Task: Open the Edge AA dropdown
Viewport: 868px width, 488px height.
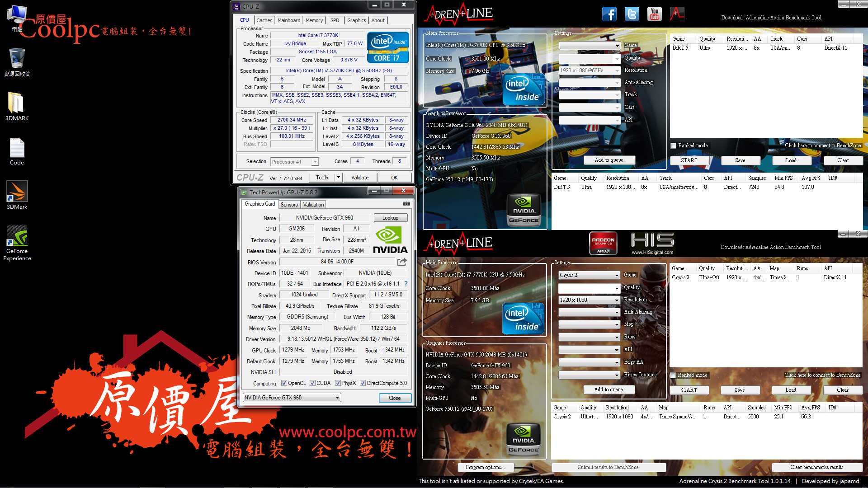Action: (589, 362)
